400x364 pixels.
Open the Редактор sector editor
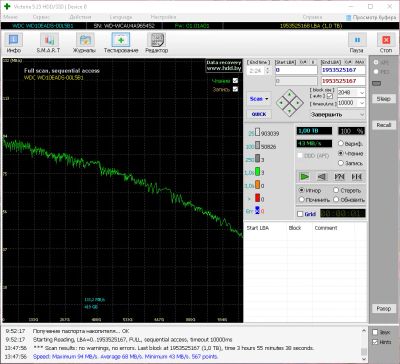pos(156,43)
